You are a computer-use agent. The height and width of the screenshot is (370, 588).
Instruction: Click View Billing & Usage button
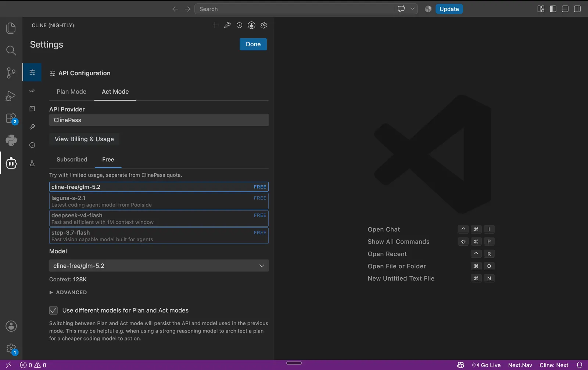coord(84,139)
